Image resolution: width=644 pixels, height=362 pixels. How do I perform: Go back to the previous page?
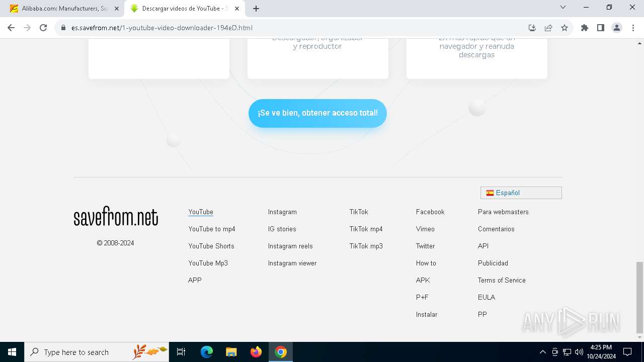click(x=11, y=28)
